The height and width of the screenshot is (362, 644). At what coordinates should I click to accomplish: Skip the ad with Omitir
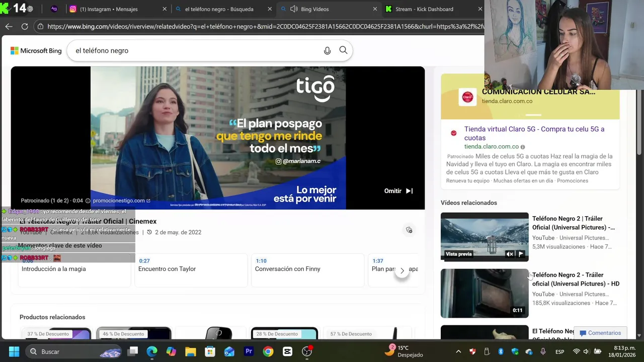click(x=398, y=191)
